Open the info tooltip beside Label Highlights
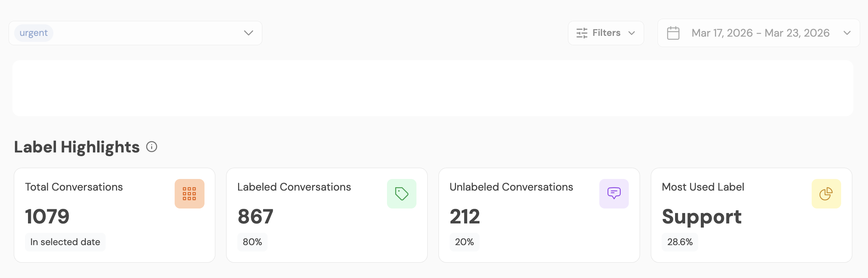The width and height of the screenshot is (868, 278). [x=152, y=147]
